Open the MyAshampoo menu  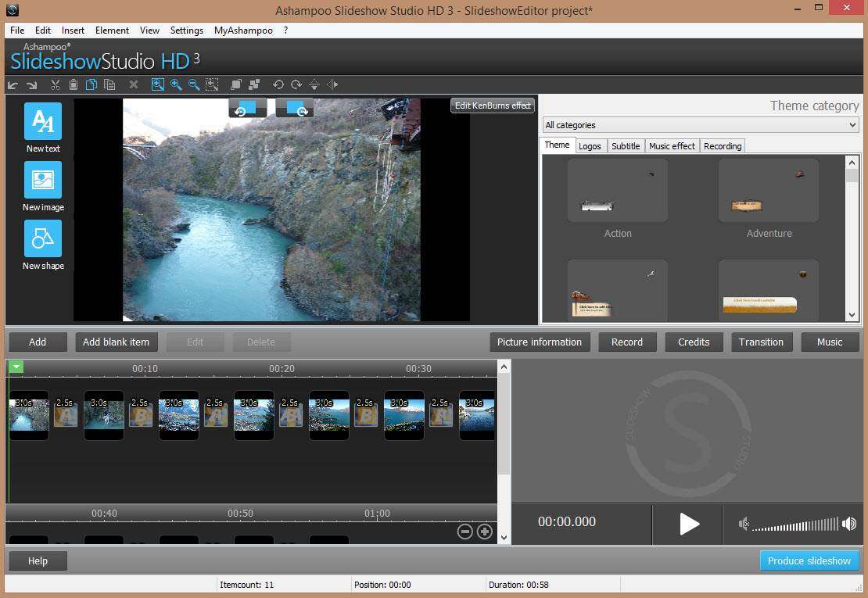coord(243,30)
